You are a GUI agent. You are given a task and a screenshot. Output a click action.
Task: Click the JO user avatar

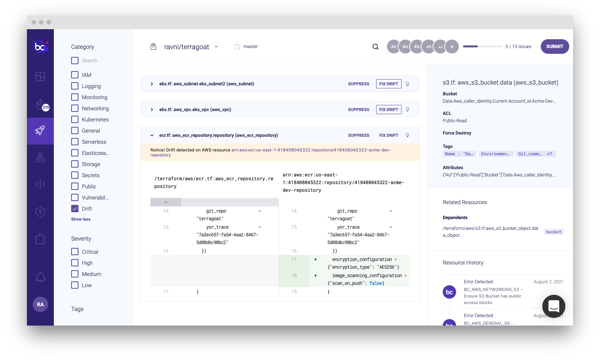(x=428, y=47)
